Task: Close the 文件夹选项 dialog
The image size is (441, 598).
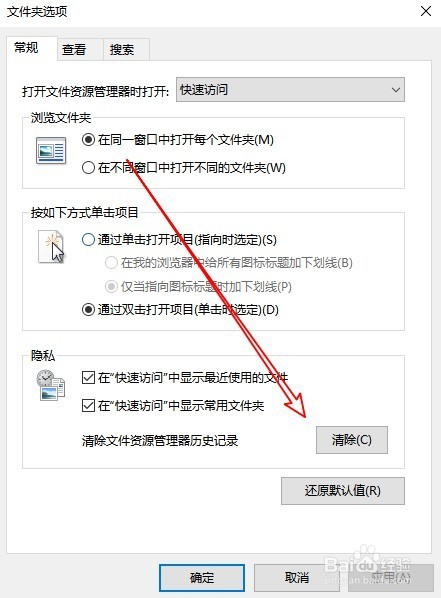Action: pos(426,11)
